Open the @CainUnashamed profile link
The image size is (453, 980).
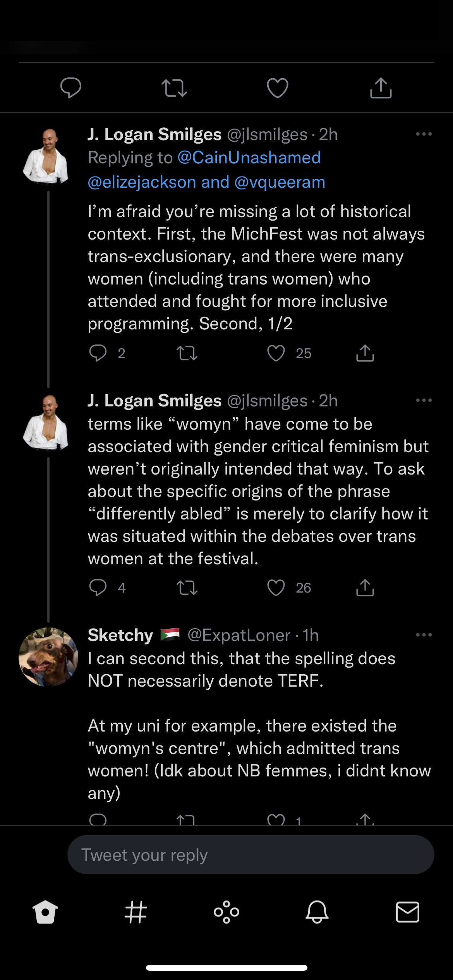click(x=249, y=158)
